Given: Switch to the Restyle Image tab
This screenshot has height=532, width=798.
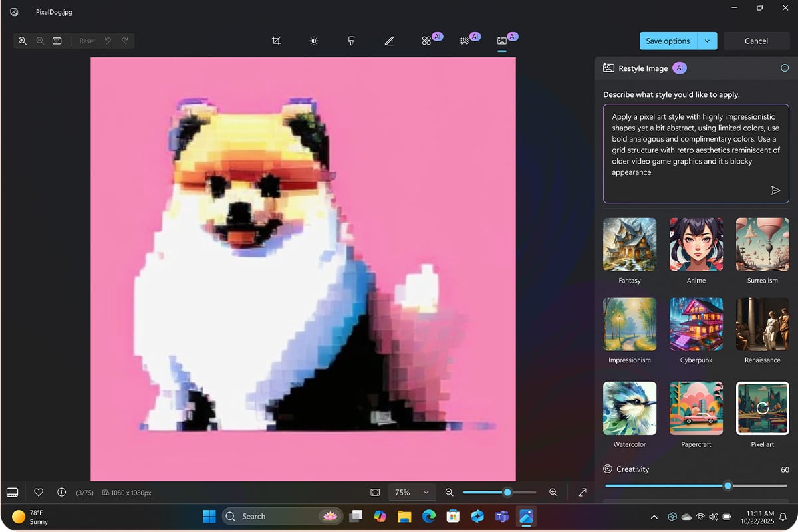Looking at the screenshot, I should [x=502, y=41].
